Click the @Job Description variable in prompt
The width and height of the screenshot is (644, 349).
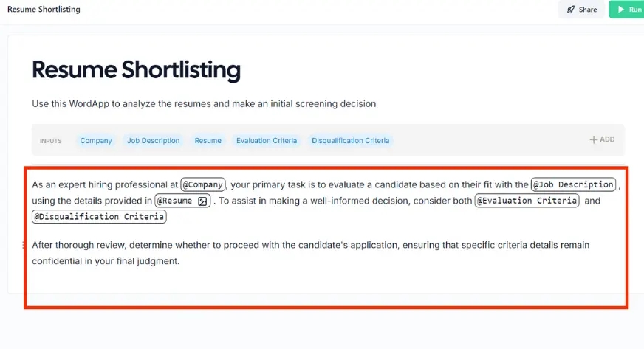click(573, 184)
